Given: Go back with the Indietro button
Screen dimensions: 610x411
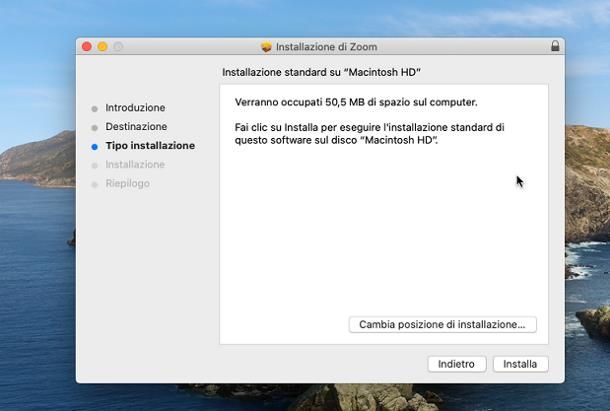Looking at the screenshot, I should (x=457, y=364).
